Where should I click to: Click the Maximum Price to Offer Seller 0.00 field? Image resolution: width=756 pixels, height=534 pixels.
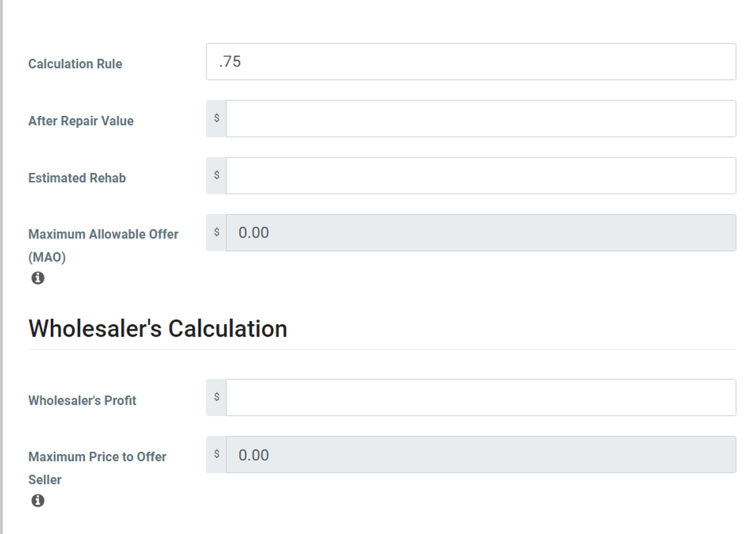480,454
